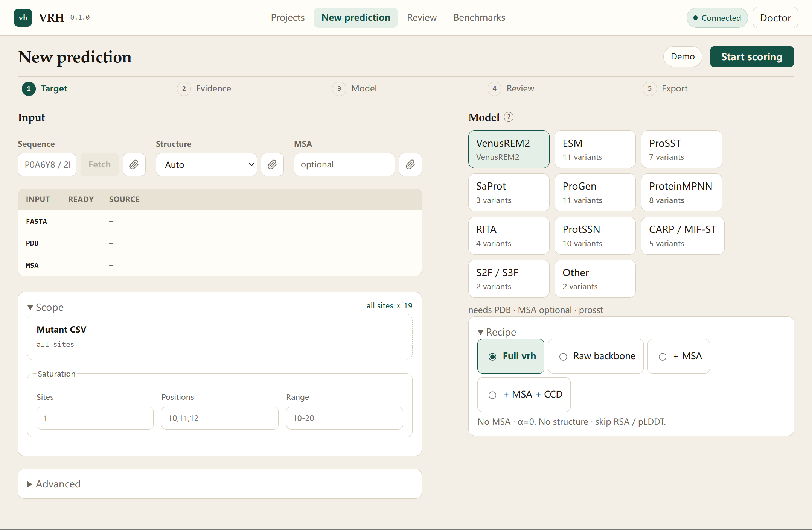Open the Structure Auto dropdown
This screenshot has height=530, width=812.
coord(206,164)
